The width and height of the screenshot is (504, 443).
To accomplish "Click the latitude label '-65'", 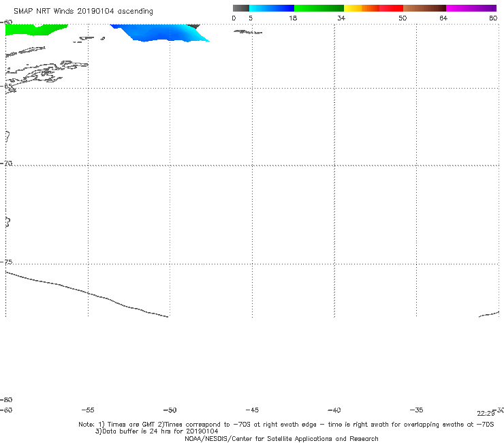I will click(6, 86).
